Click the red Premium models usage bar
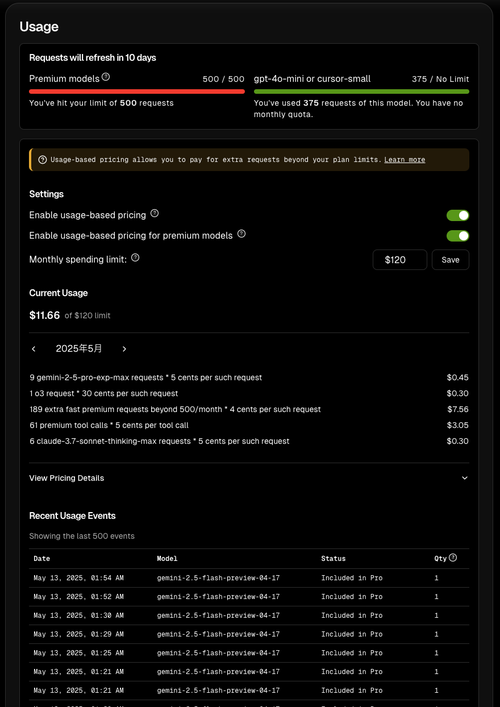Viewport: 500px width, 707px height. (x=137, y=92)
